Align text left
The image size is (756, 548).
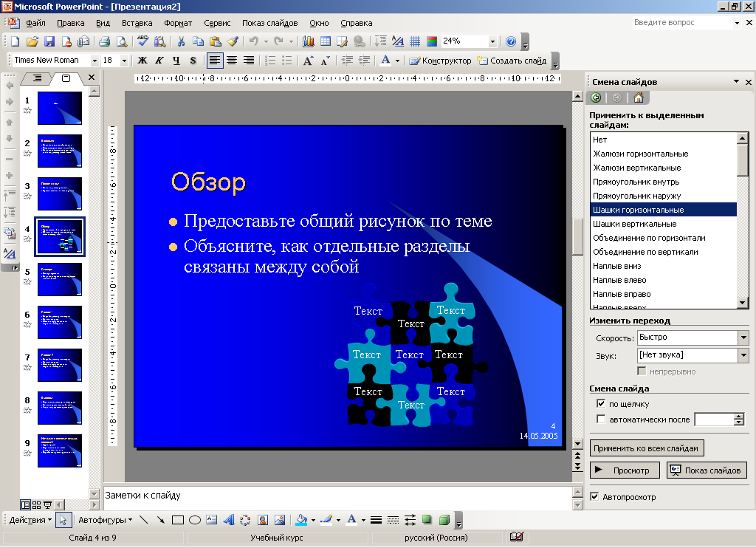215,61
